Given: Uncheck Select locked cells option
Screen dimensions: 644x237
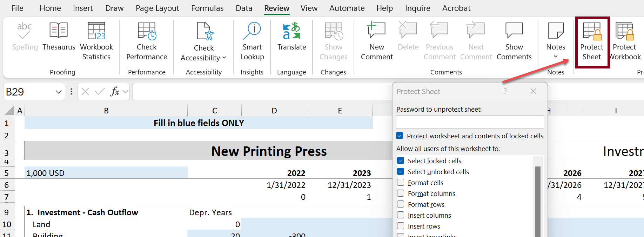Looking at the screenshot, I should coord(401,161).
